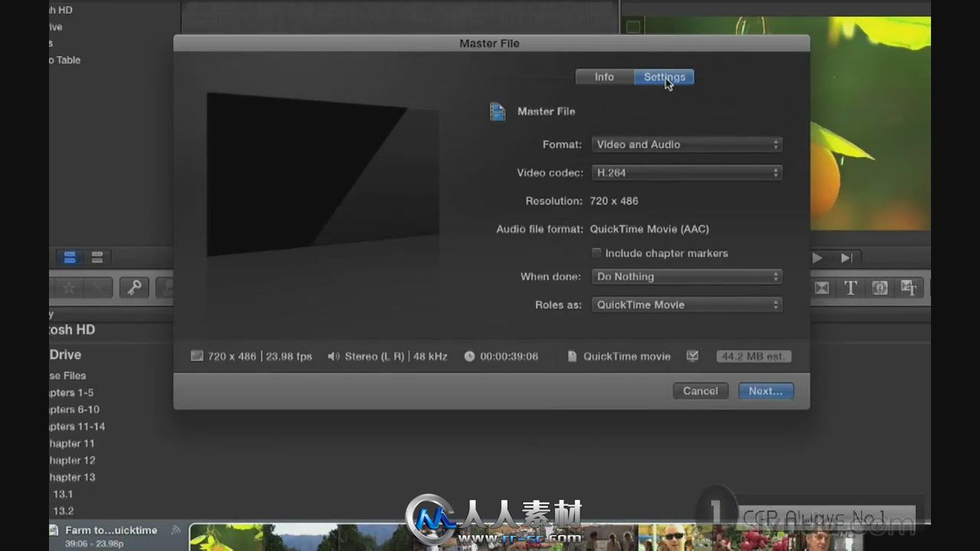Select the Exercise Files item

(x=67, y=376)
